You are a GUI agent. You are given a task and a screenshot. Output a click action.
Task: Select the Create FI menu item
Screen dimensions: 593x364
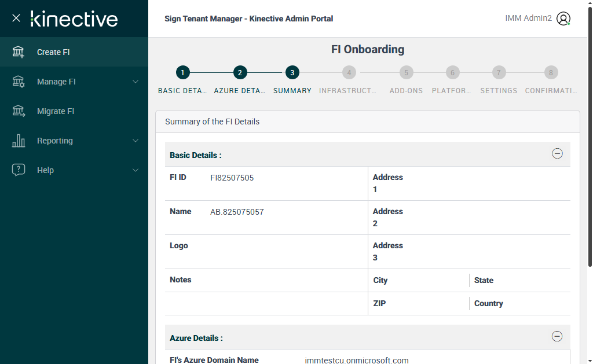[53, 52]
